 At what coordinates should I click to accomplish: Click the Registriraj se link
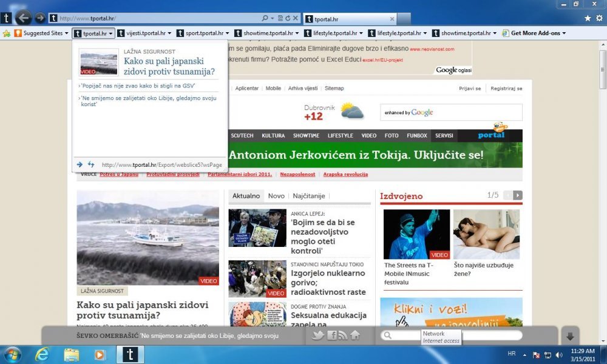pos(506,89)
